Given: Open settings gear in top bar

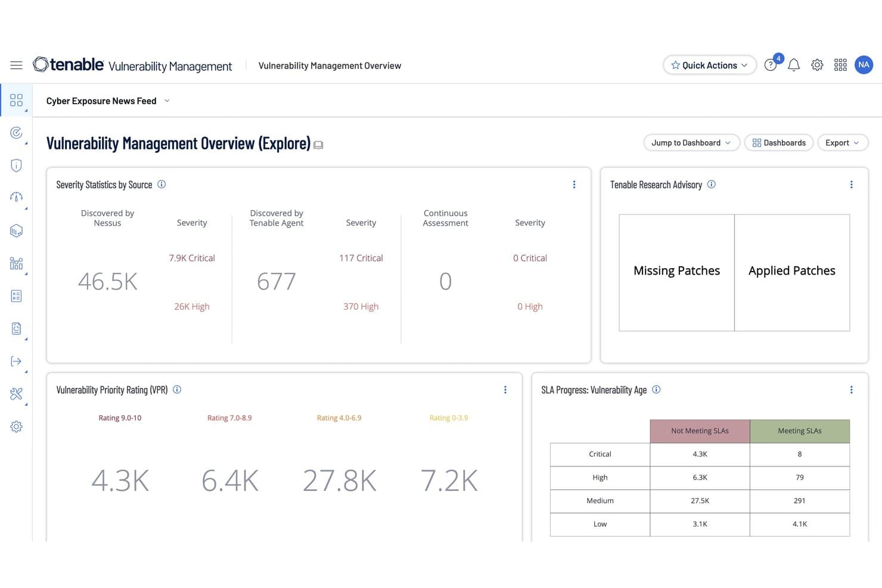Looking at the screenshot, I should [x=817, y=65].
